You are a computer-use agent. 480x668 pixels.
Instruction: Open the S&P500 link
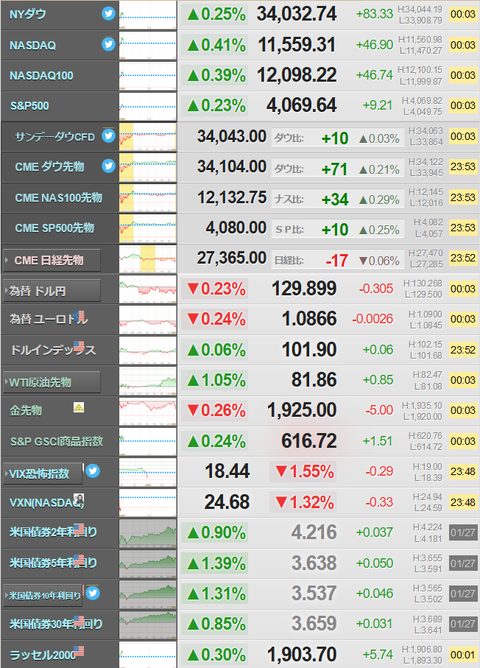29,106
